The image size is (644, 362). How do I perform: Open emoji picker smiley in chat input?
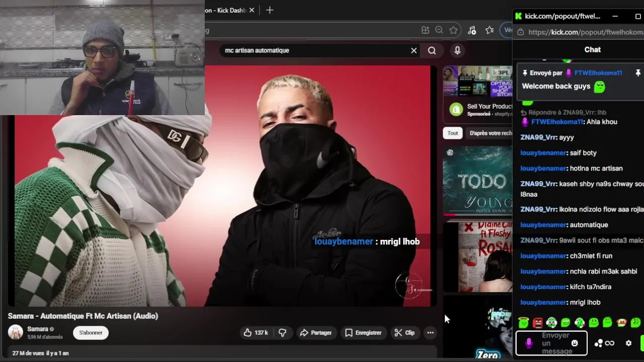(575, 343)
